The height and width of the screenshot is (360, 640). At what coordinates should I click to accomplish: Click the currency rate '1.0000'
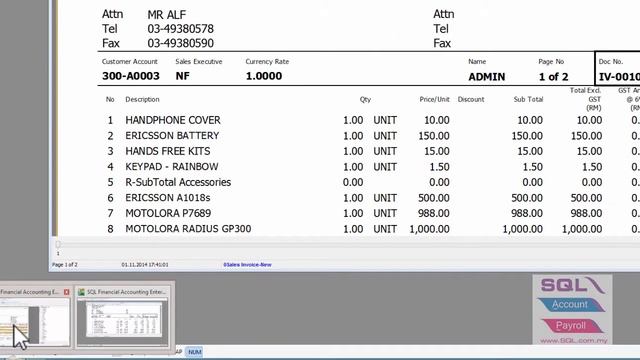[264, 76]
